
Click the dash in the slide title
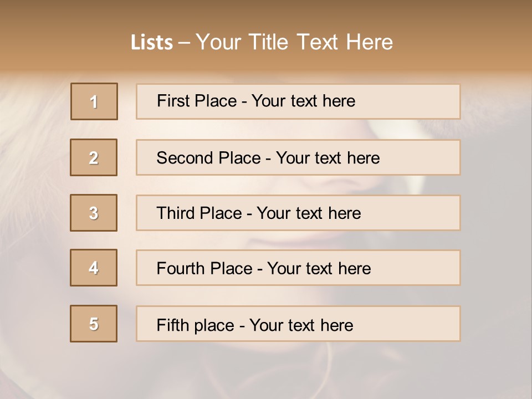184,43
